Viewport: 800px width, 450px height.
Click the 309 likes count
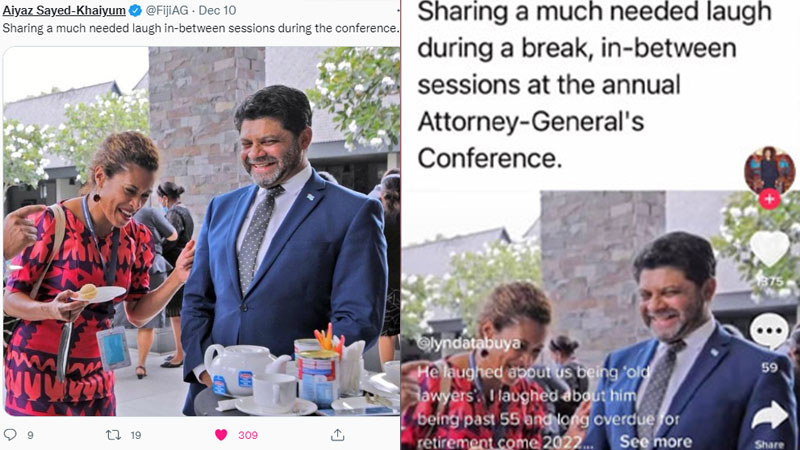248,435
